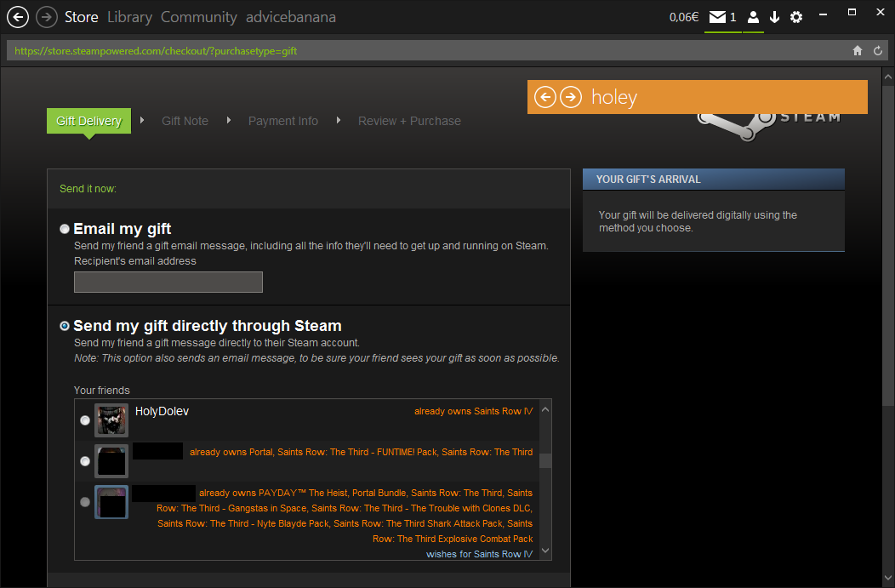
Task: Open the downloads arrow icon
Action: coord(774,17)
